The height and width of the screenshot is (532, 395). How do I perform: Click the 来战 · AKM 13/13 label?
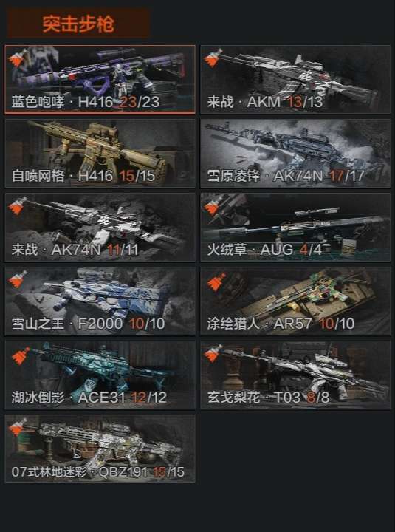[265, 102]
